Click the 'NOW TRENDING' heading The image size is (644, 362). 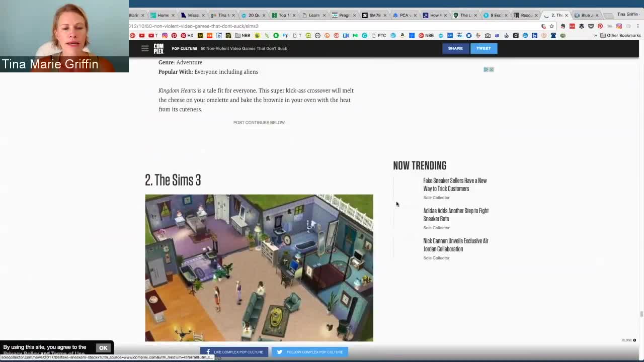(420, 165)
